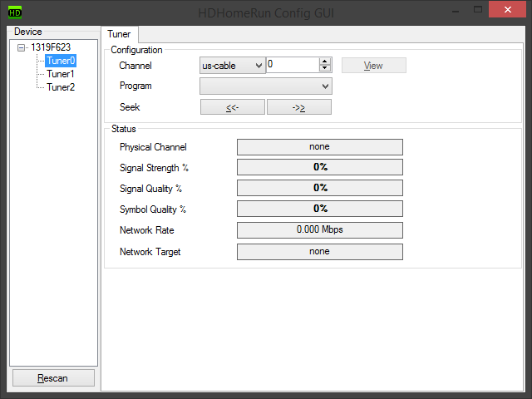The image size is (532, 399).
Task: Click the Network Target value box
Action: pos(319,252)
